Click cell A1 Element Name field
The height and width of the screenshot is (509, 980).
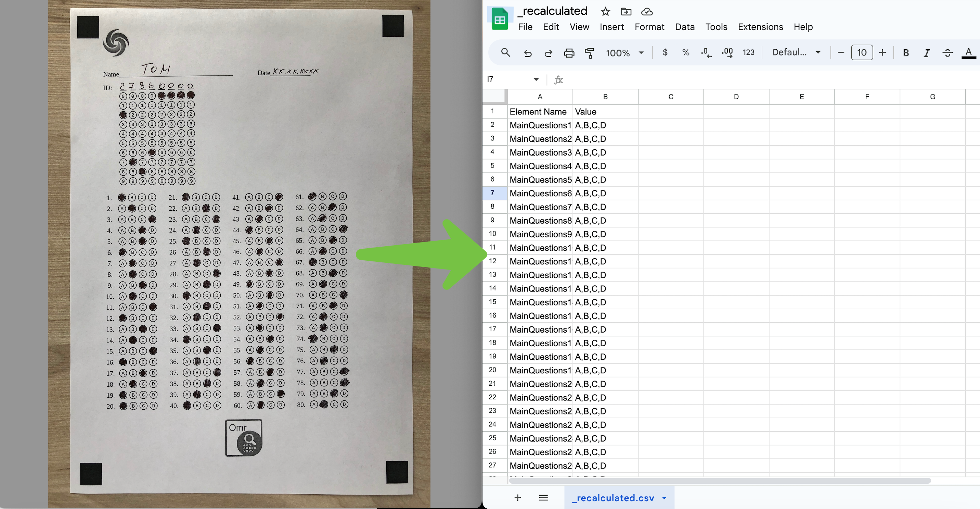pos(539,111)
